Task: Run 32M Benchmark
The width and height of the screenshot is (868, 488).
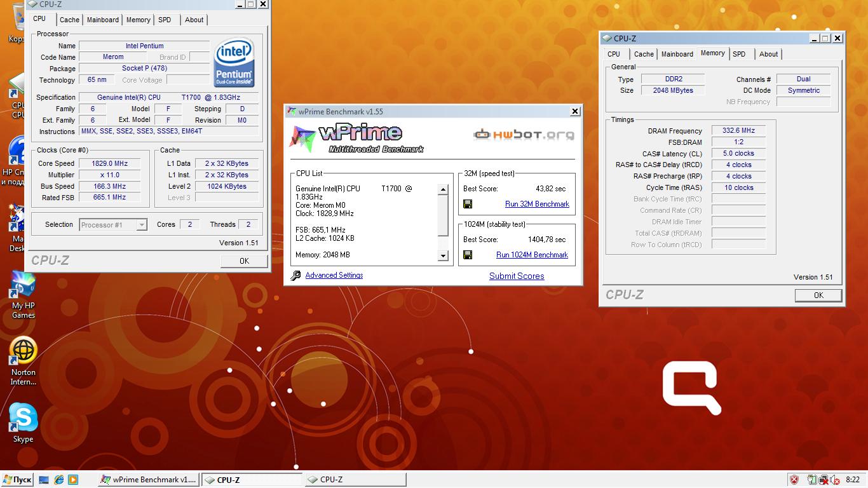Action: click(x=537, y=204)
